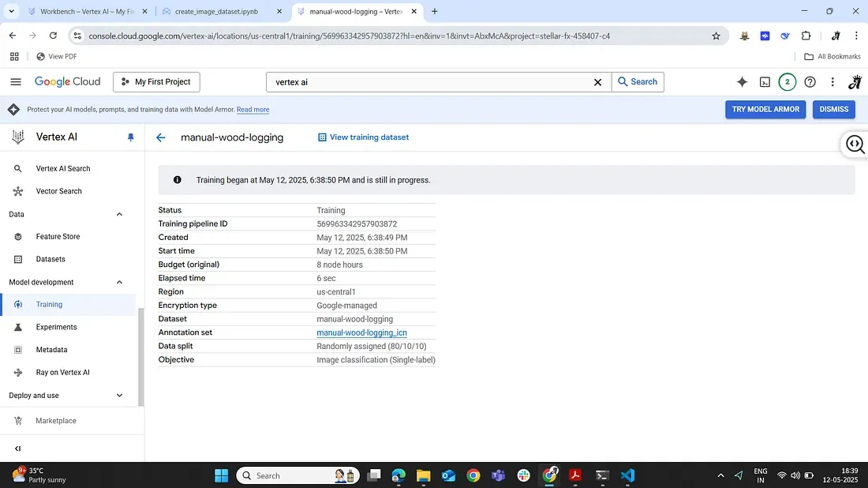This screenshot has width=868, height=488.
Task: Clear the vertex ai search text
Action: point(597,82)
